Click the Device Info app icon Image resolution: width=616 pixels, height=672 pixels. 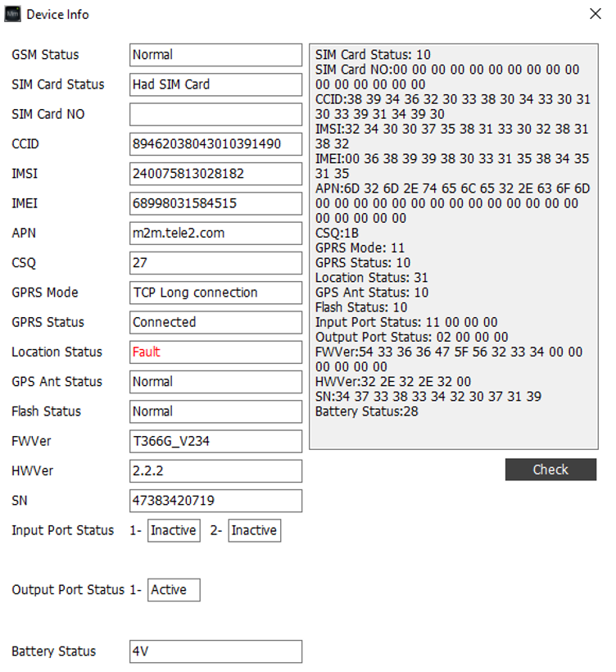[12, 14]
